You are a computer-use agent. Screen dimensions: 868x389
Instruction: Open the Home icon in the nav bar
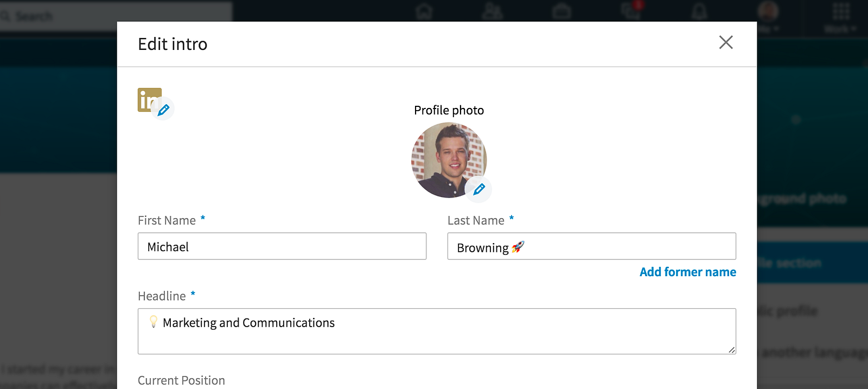point(424,12)
